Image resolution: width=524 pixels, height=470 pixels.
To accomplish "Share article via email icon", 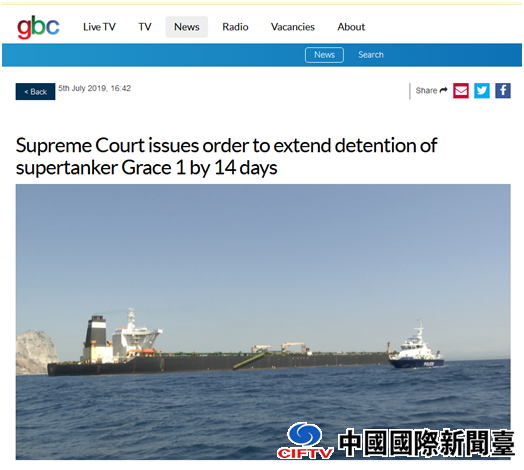I will pyautogui.click(x=461, y=91).
